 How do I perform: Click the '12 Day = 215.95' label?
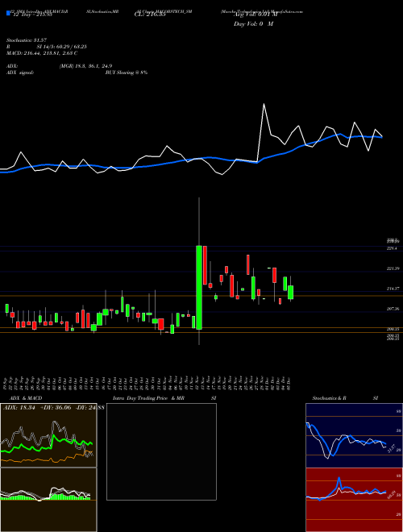tap(31, 15)
